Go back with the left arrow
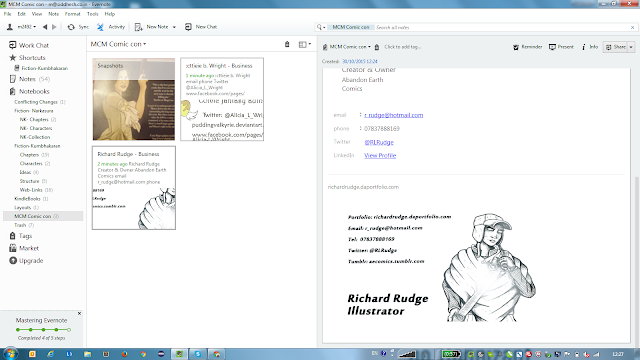This screenshot has height=360, width=640. [45, 27]
